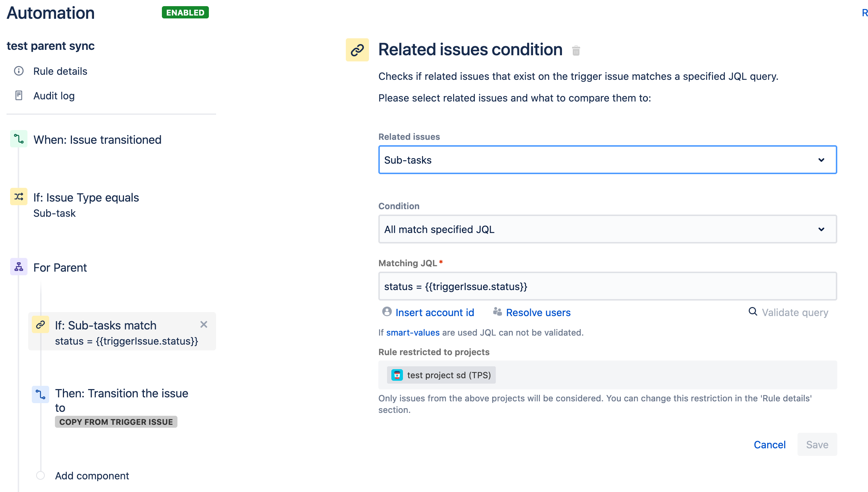Click the Resolve users icon

pos(497,312)
